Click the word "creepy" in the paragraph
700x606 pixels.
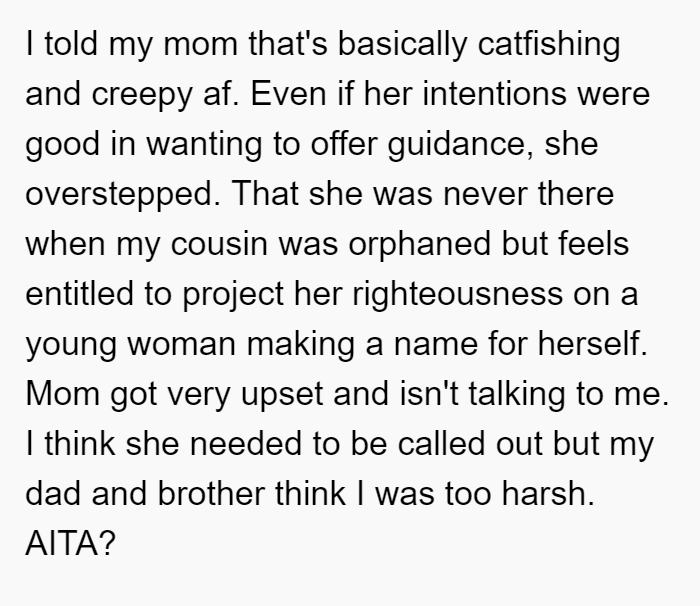141,95
